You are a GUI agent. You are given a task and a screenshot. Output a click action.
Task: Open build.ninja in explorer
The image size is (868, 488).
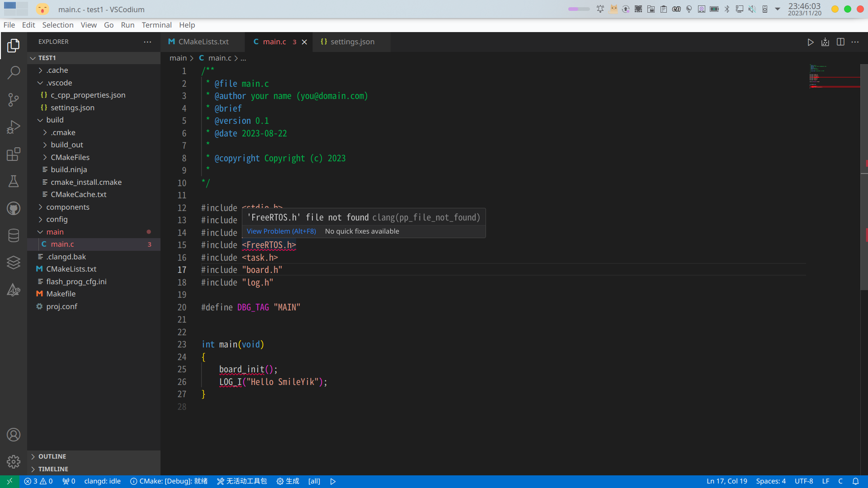click(94, 169)
